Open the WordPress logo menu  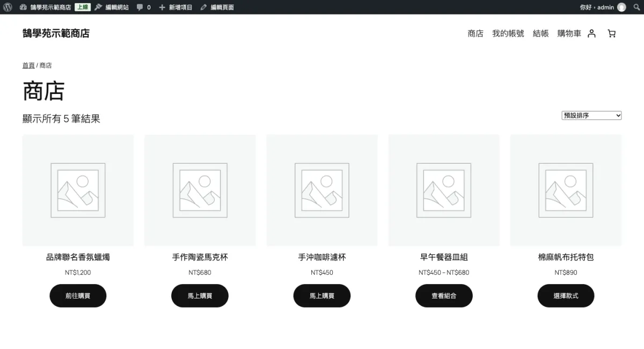tap(8, 7)
